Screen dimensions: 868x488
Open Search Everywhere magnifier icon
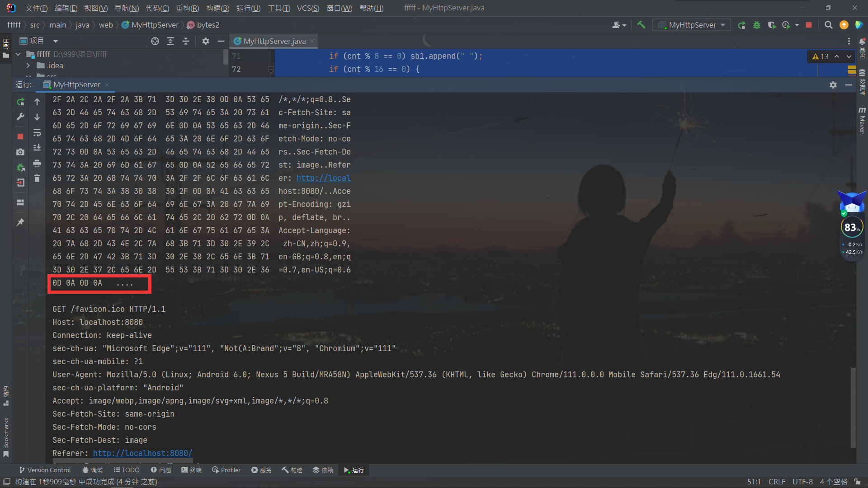(828, 25)
